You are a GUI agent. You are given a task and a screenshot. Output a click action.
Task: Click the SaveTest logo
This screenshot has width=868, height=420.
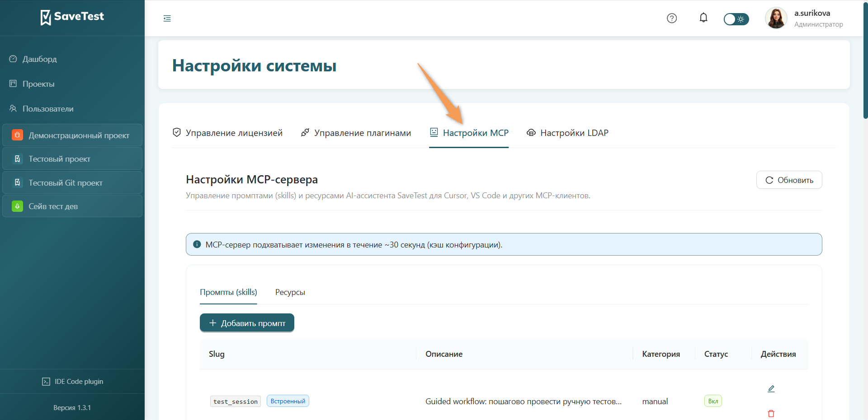coord(72,17)
